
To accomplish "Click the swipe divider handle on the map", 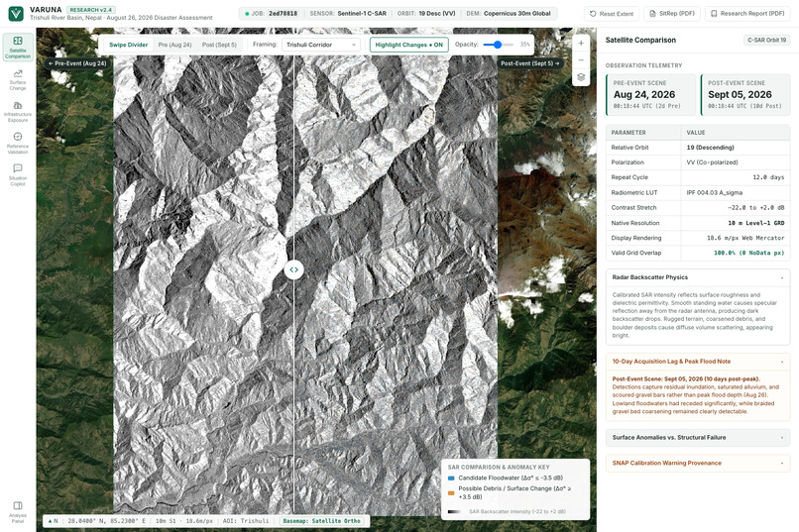I will (x=294, y=269).
